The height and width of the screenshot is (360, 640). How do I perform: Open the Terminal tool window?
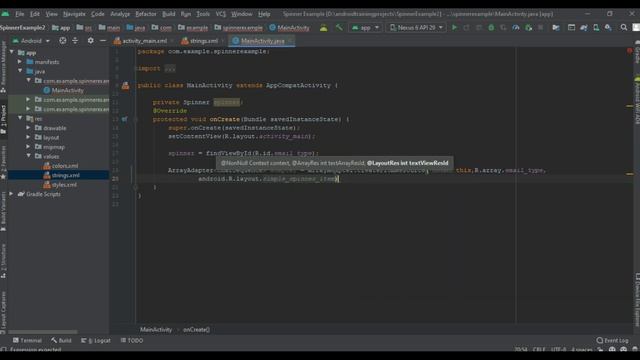(x=27, y=340)
